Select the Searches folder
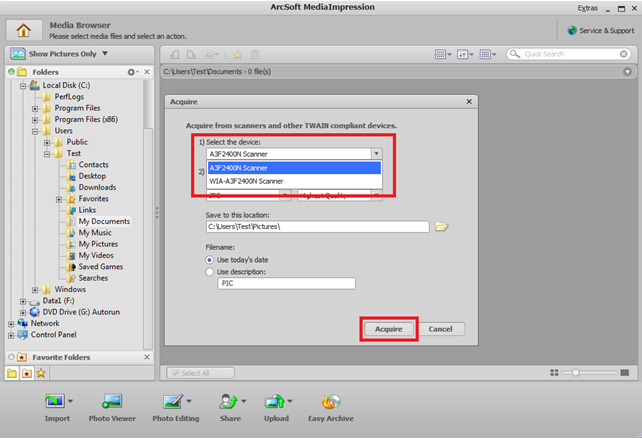Screen dimensions: 642x439 [x=93, y=278]
